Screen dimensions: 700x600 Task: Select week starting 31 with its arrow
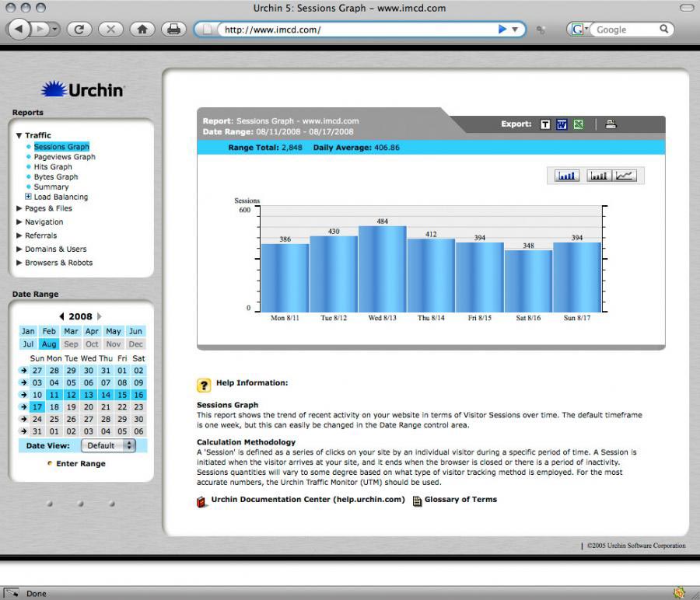23,431
